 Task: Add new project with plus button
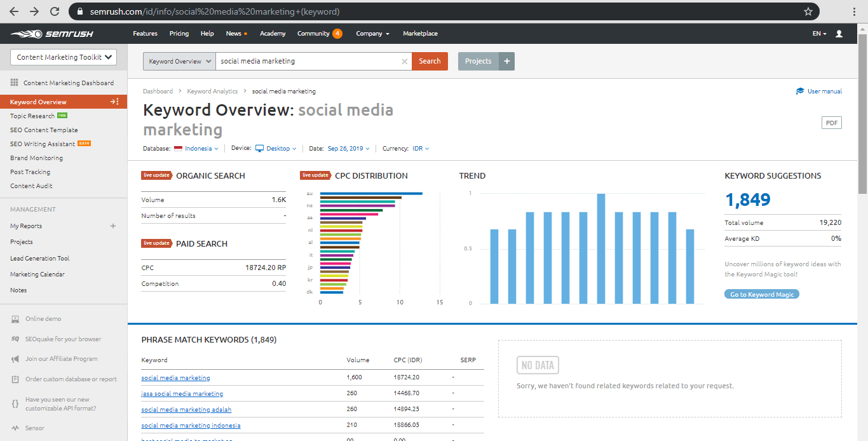pyautogui.click(x=506, y=61)
